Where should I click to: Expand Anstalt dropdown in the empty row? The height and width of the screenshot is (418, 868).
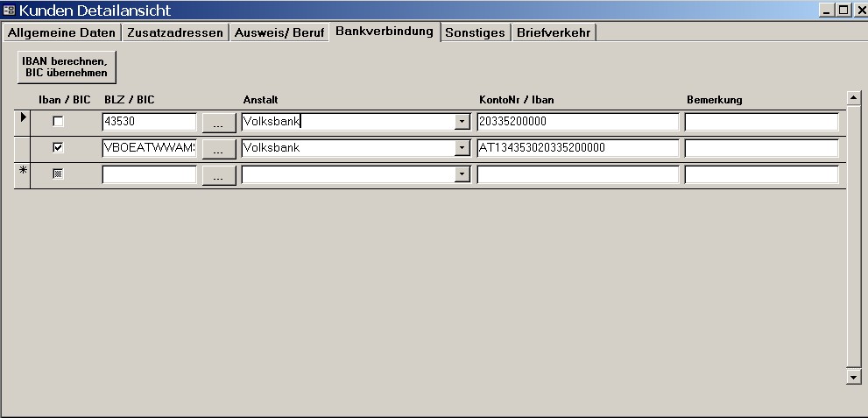point(462,175)
